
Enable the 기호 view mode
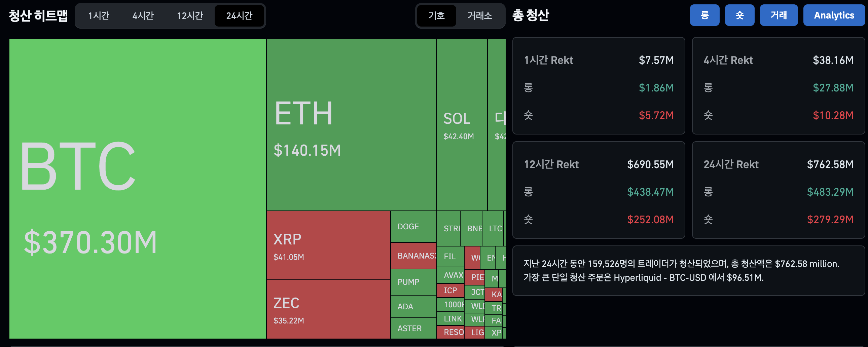point(437,16)
